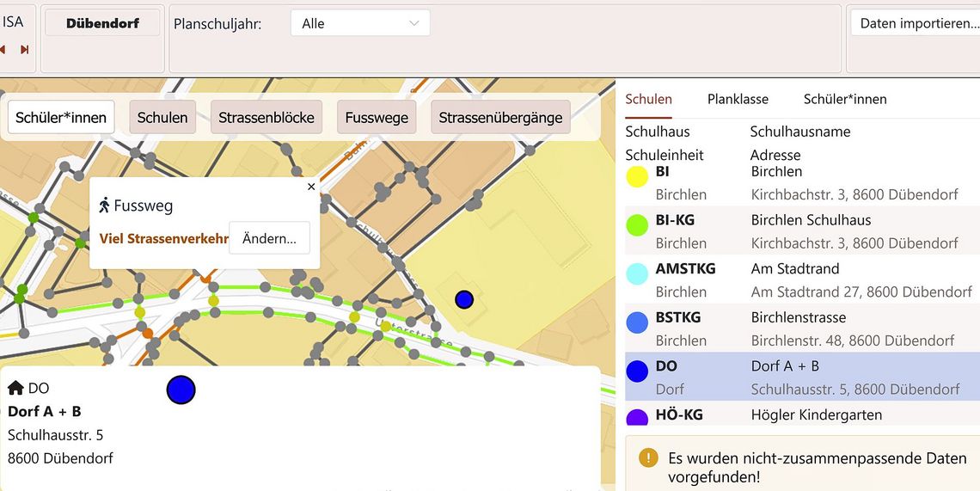Toggle the Schulen map layer
This screenshot has width=980, height=491.
[x=162, y=118]
